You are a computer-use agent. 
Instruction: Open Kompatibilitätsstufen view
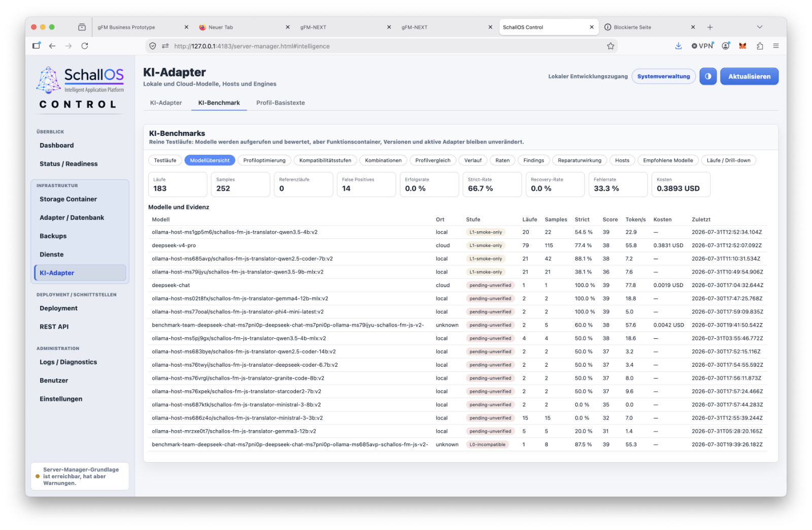click(325, 160)
